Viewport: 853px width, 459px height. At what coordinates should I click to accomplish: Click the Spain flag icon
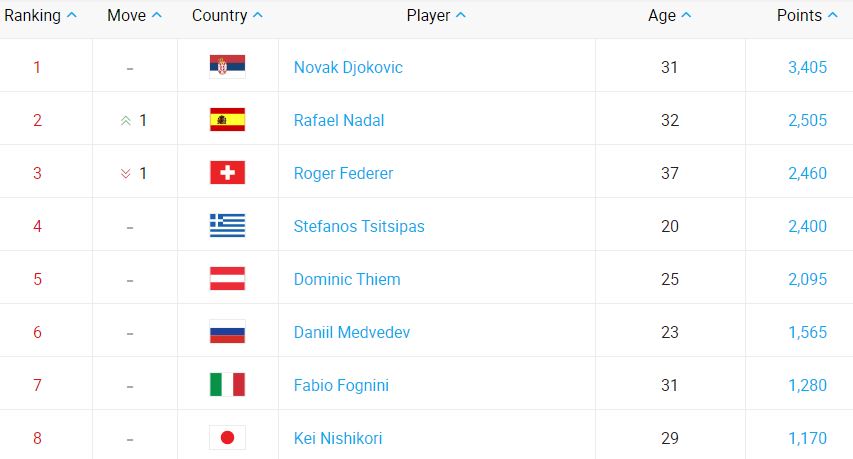point(227,120)
